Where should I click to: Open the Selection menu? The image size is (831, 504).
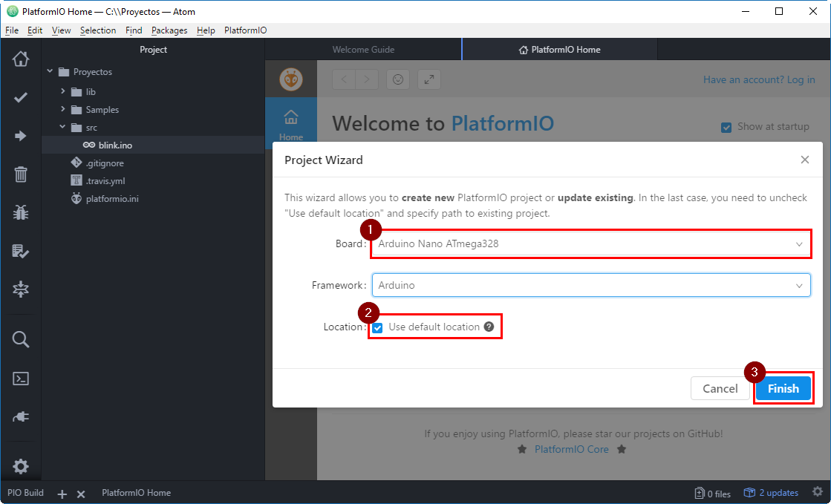98,30
